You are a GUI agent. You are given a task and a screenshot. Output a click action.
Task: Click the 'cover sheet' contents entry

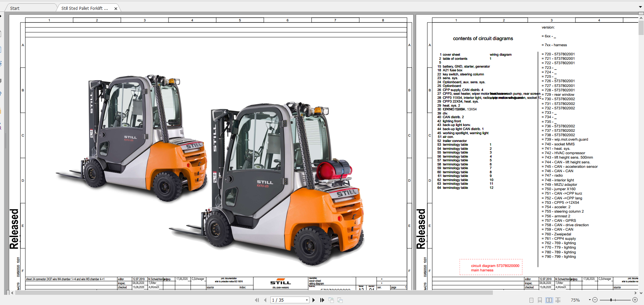pyautogui.click(x=451, y=55)
